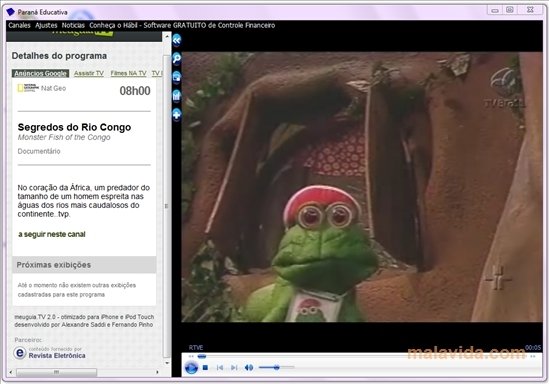Click the Revista Eletrônica e logo

click(20, 353)
